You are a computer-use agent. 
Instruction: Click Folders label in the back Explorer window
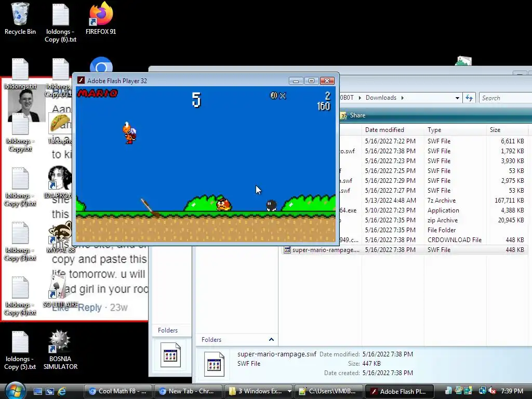pos(168,330)
